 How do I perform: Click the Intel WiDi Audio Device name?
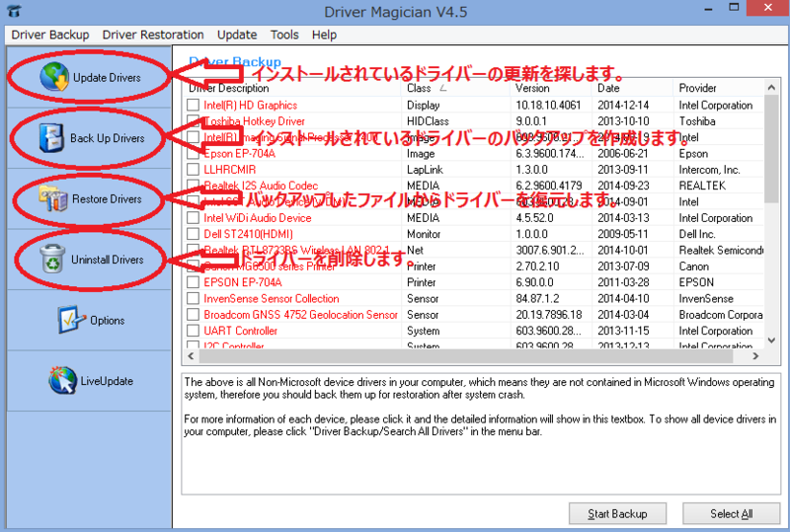(x=258, y=217)
